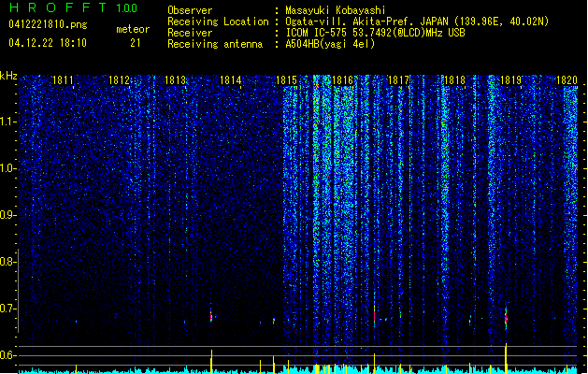Click the Receiving Location label
Image resolution: width=588 pixels, height=374 pixels.
click(x=218, y=22)
